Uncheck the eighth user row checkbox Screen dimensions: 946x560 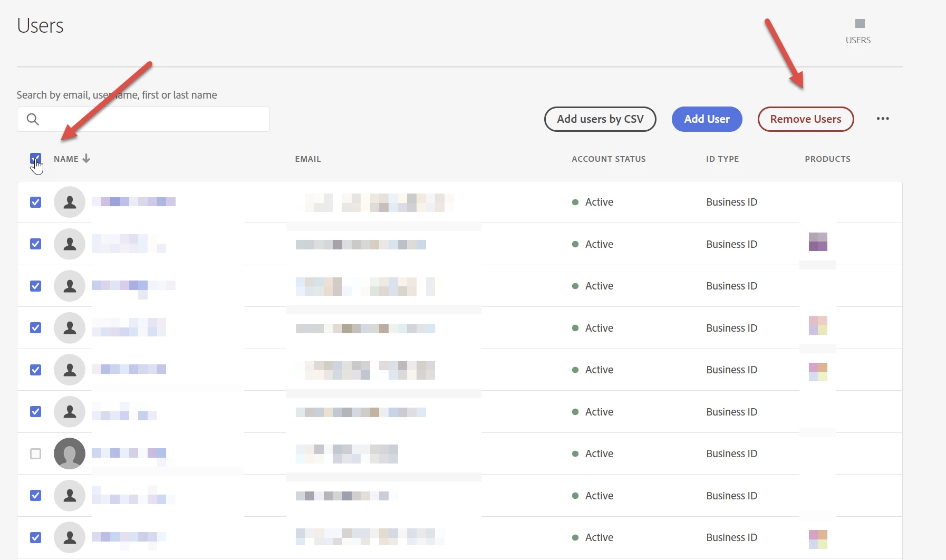[x=35, y=495]
